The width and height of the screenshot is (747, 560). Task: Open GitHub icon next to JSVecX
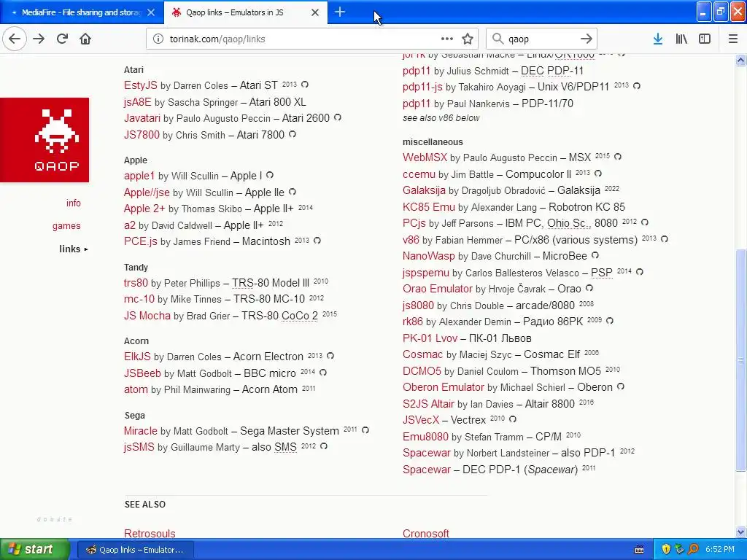click(513, 419)
